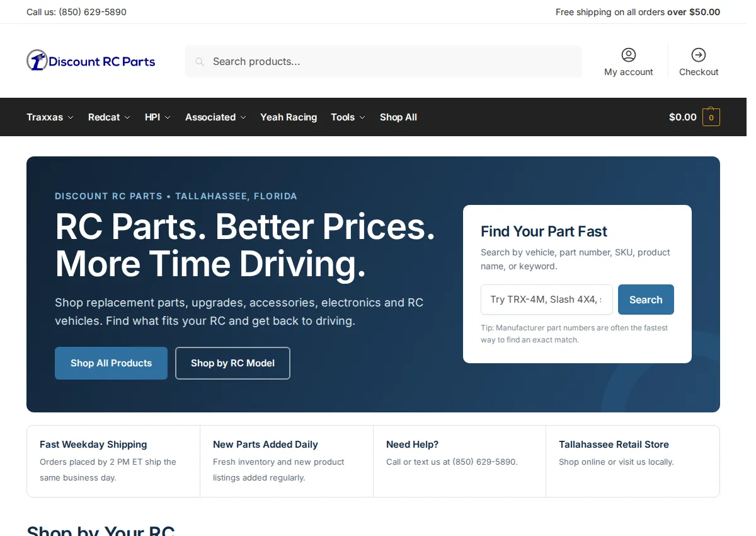Click the manufacturer part numbers tip text
The height and width of the screenshot is (536, 756).
[x=574, y=334]
